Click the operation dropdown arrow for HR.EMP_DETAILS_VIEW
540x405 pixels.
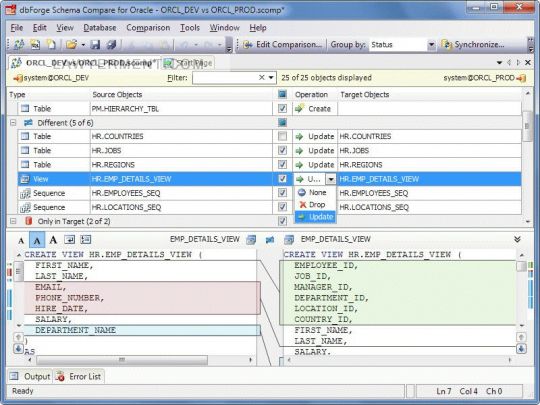click(x=331, y=179)
